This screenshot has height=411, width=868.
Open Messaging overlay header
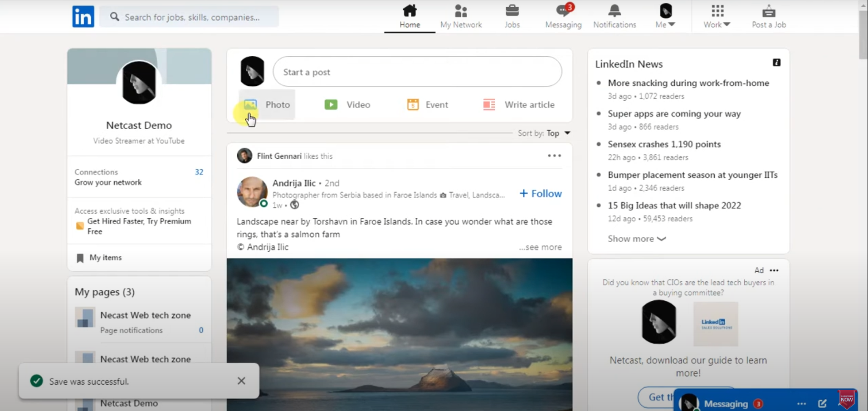(766, 400)
